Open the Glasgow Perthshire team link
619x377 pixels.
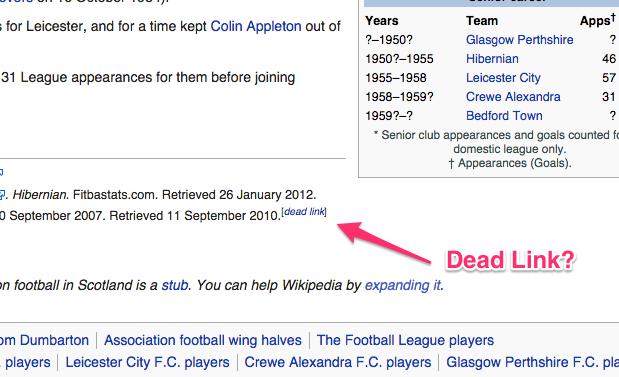pyautogui.click(x=520, y=40)
